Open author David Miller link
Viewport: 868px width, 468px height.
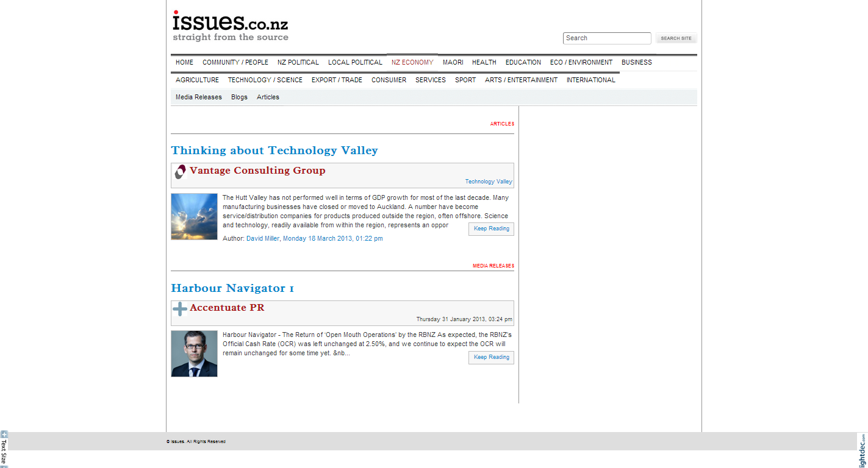coord(262,238)
